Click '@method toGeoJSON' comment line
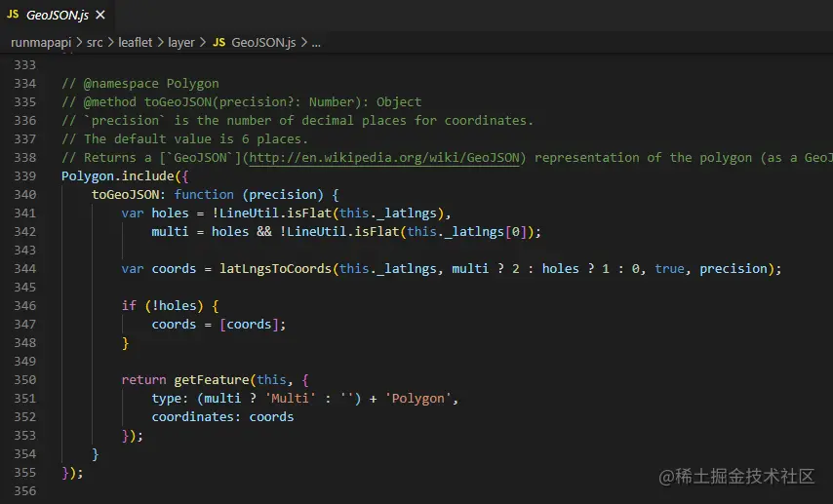833x504 pixels. tap(241, 102)
